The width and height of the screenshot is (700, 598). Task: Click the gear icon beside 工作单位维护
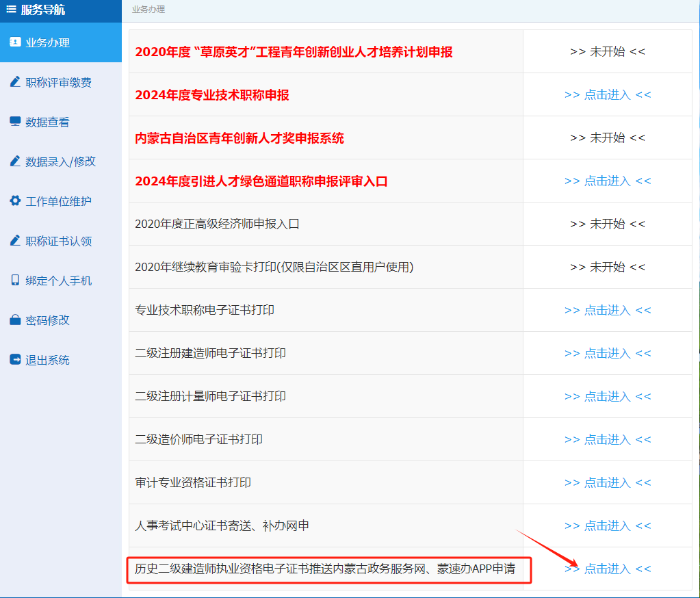point(15,201)
